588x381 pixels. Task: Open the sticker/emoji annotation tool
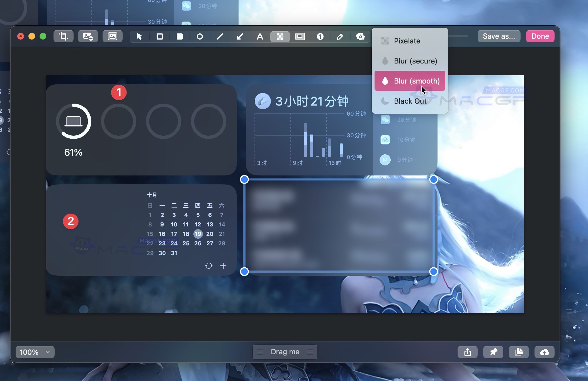pyautogui.click(x=360, y=36)
